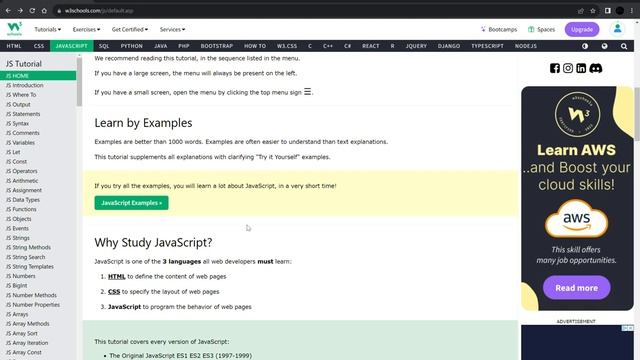Open W3Schools Discord icon
Viewport: 640px width, 360px height.
pos(596,68)
